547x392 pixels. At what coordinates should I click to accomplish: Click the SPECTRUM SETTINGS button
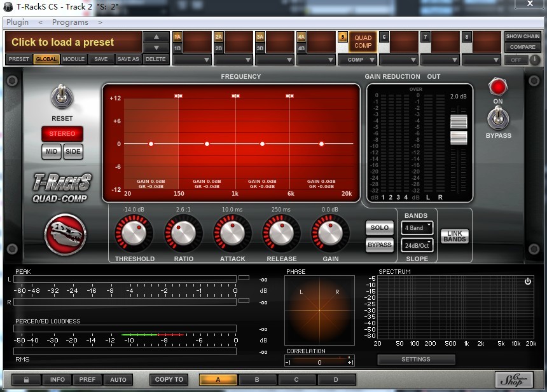(416, 359)
